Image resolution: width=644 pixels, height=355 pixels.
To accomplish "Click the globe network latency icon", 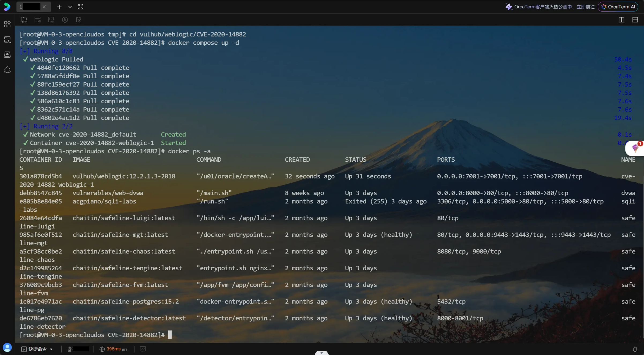I will point(102,349).
